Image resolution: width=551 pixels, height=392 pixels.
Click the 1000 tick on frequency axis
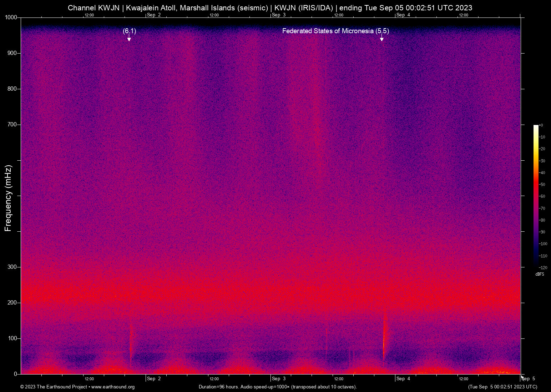click(11, 17)
